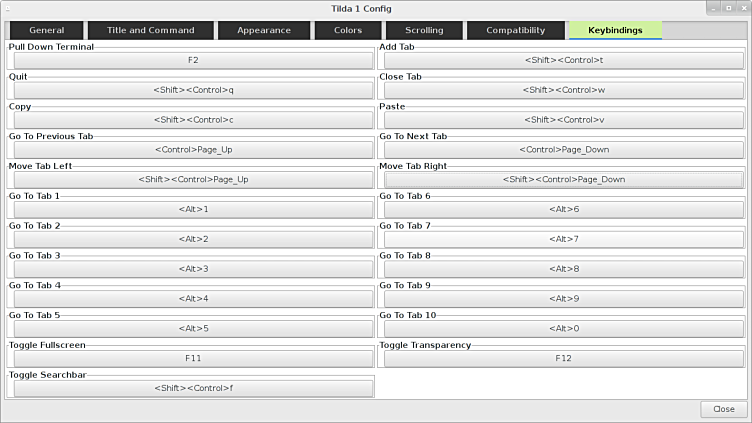Edit the Toggle Transparency F12 keybinding
Image resolution: width=752 pixels, height=423 pixels.
(x=563, y=358)
